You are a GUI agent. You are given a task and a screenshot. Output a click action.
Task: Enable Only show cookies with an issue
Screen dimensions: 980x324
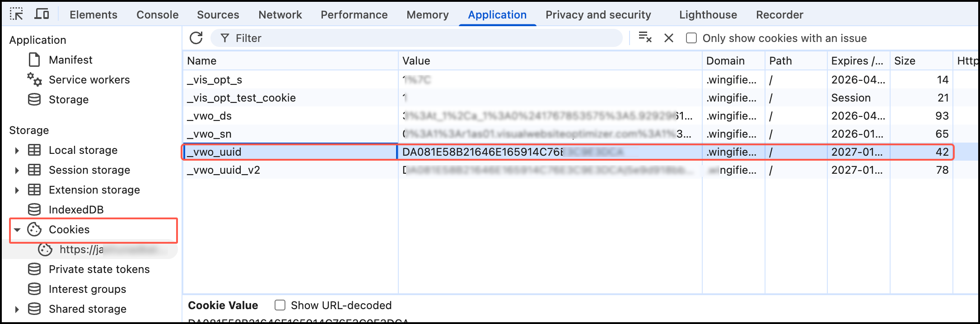pos(691,38)
